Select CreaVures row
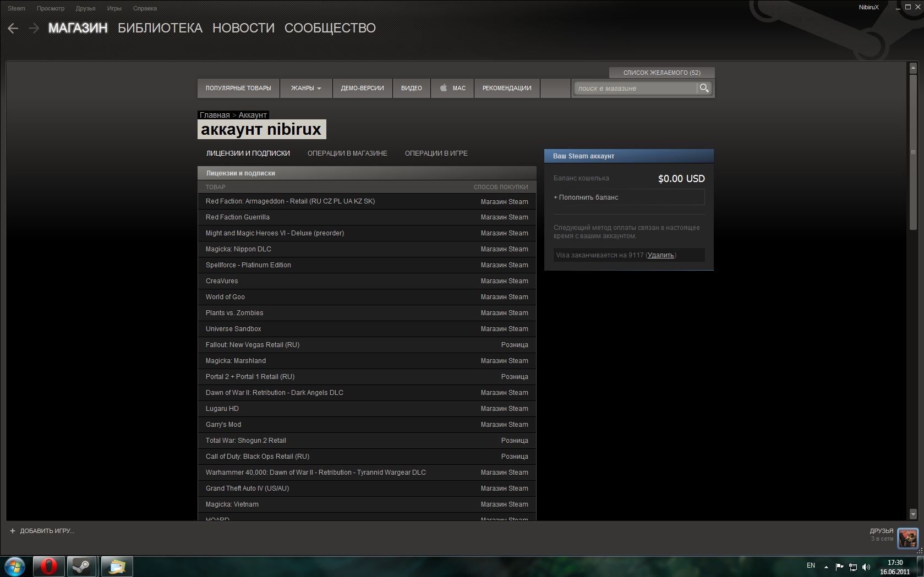 [x=367, y=281]
